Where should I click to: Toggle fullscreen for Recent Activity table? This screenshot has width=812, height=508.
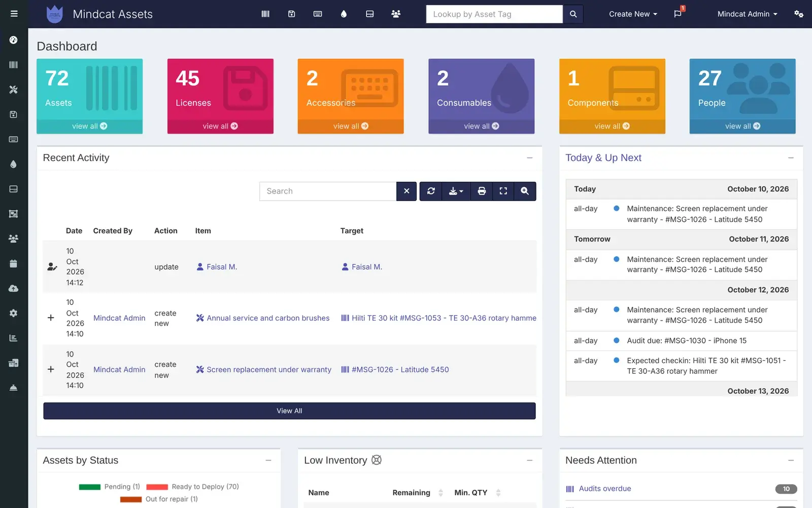(x=503, y=191)
